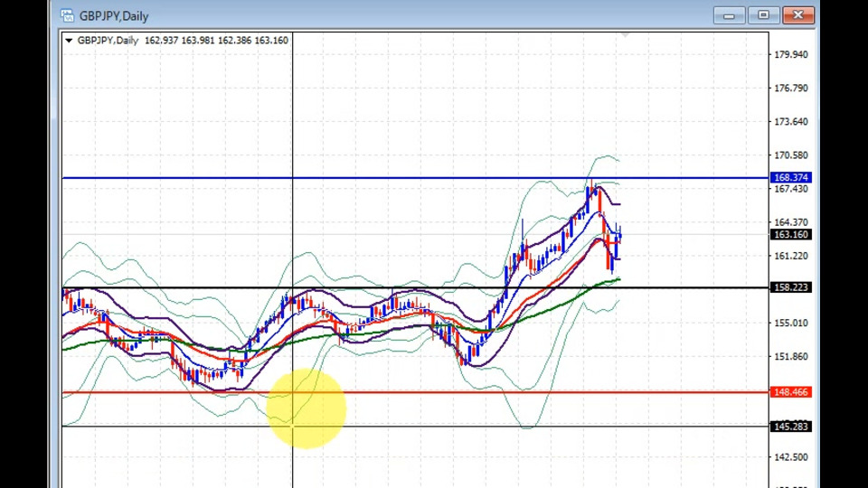Click the OHLC values 162.937 163.981 text
This screenshot has width=868, height=488.
(179, 41)
